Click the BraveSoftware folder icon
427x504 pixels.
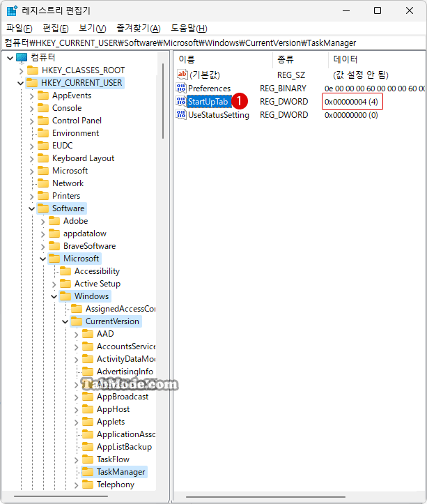click(x=54, y=246)
